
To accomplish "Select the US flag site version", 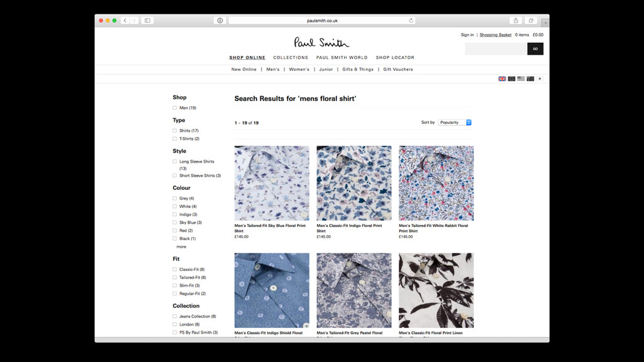I will [x=521, y=79].
